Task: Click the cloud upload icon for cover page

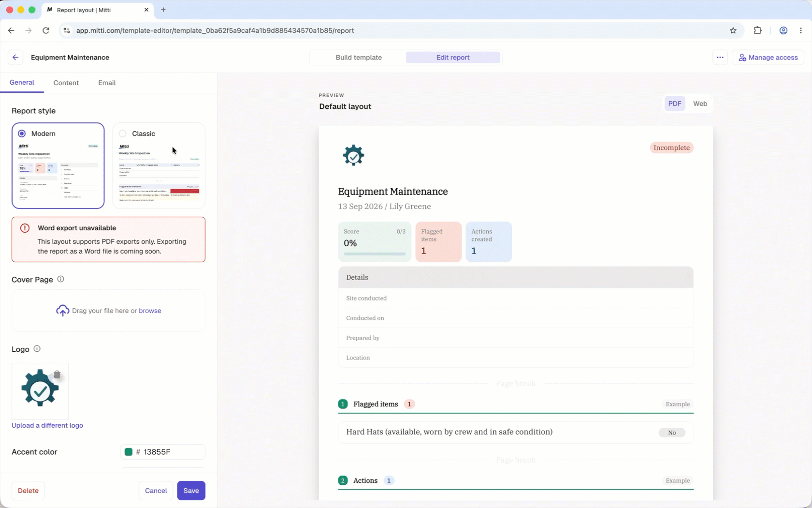Action: point(62,311)
